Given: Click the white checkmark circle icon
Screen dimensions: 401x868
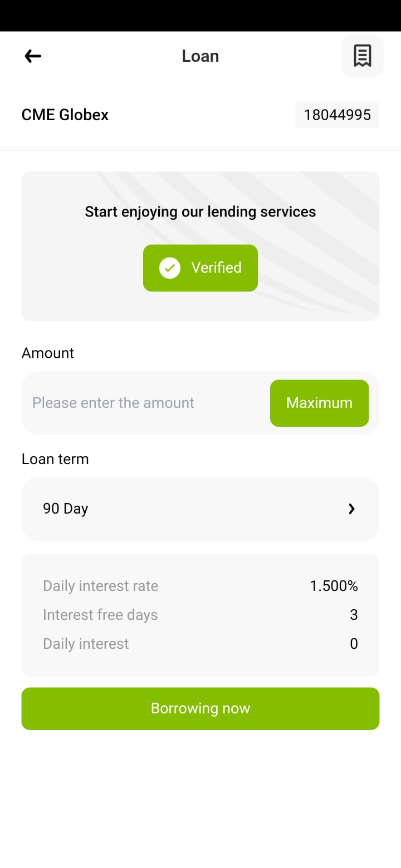Looking at the screenshot, I should tap(170, 268).
